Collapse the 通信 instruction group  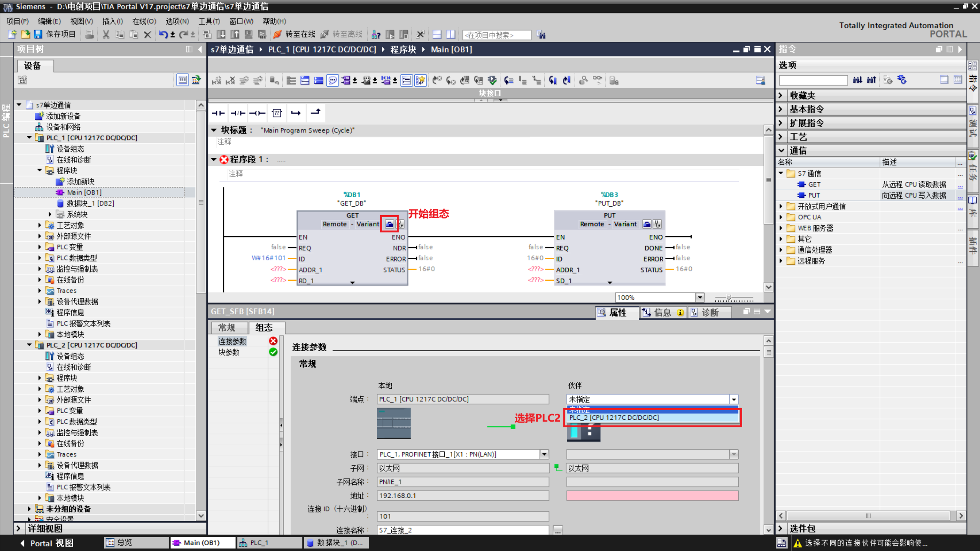pyautogui.click(x=782, y=150)
